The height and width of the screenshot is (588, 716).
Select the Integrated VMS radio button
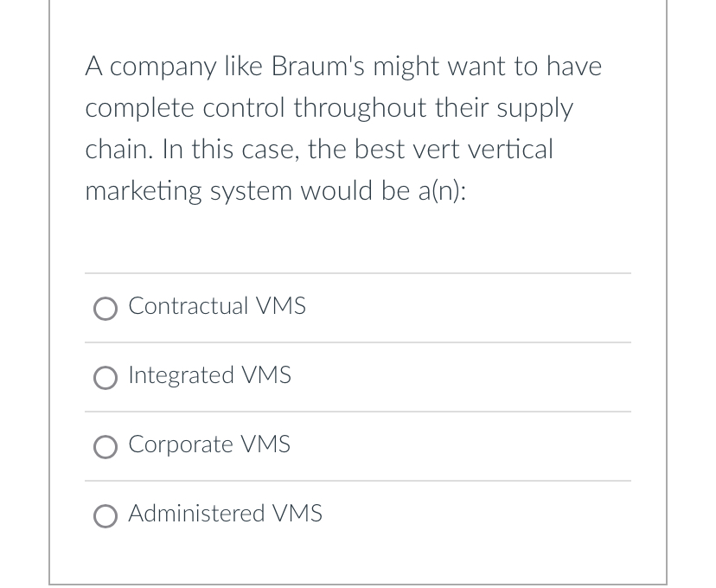(x=105, y=378)
